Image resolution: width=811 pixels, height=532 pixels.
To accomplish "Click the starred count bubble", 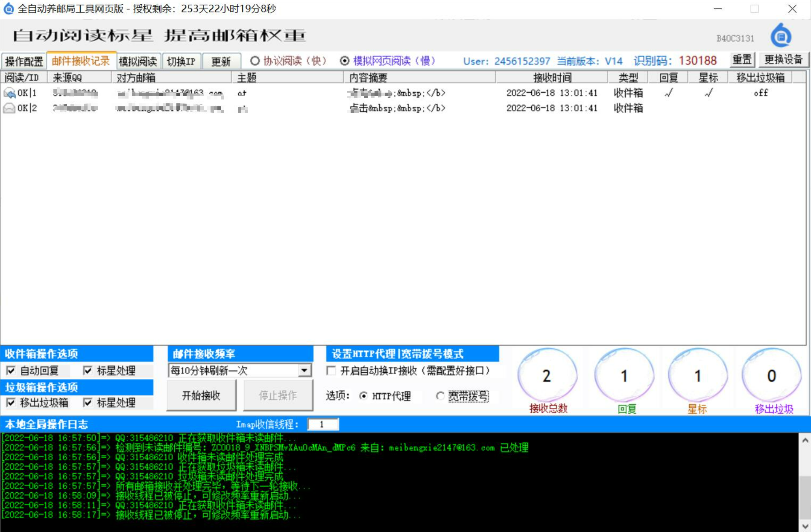I will tap(697, 376).
